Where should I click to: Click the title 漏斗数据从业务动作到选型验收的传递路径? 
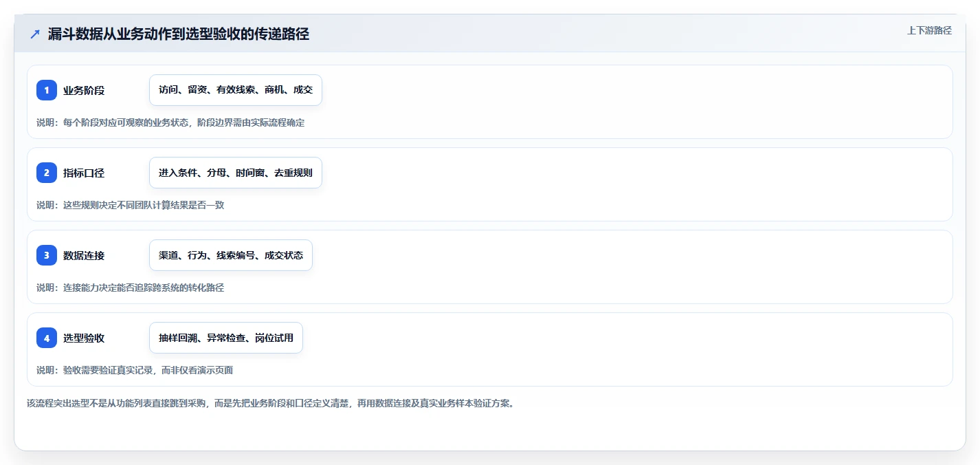pos(179,34)
